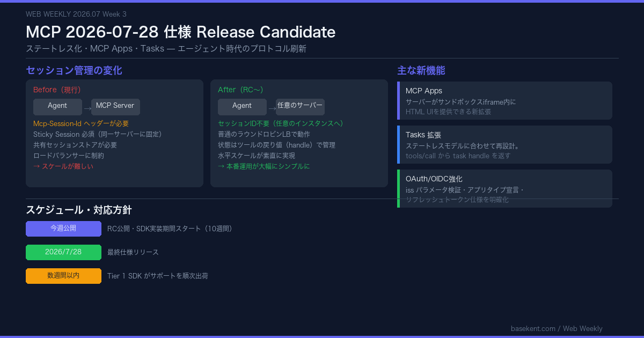Image resolution: width=644 pixels, height=338 pixels.
Task: Click the MCP 2026-07-28 Release Candidate title
Action: [181, 32]
